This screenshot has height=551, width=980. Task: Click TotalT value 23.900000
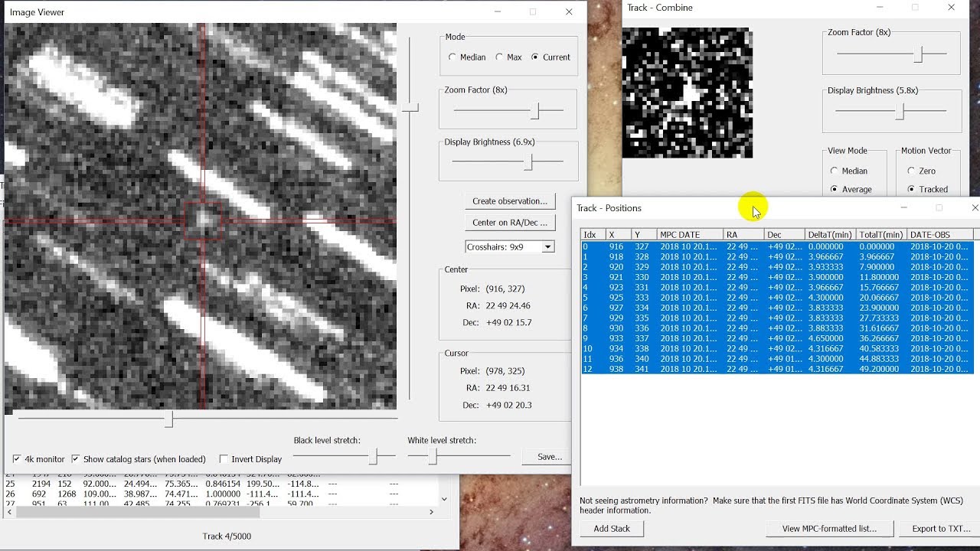879,308
